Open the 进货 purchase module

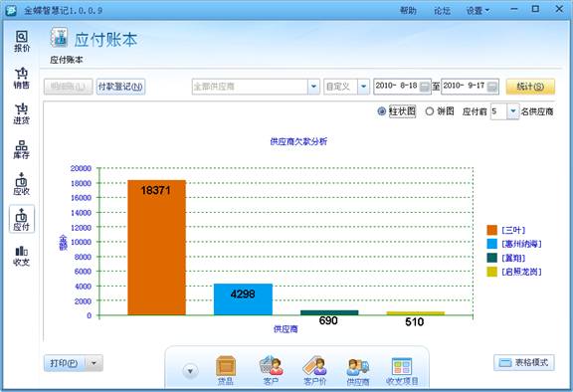tap(22, 113)
